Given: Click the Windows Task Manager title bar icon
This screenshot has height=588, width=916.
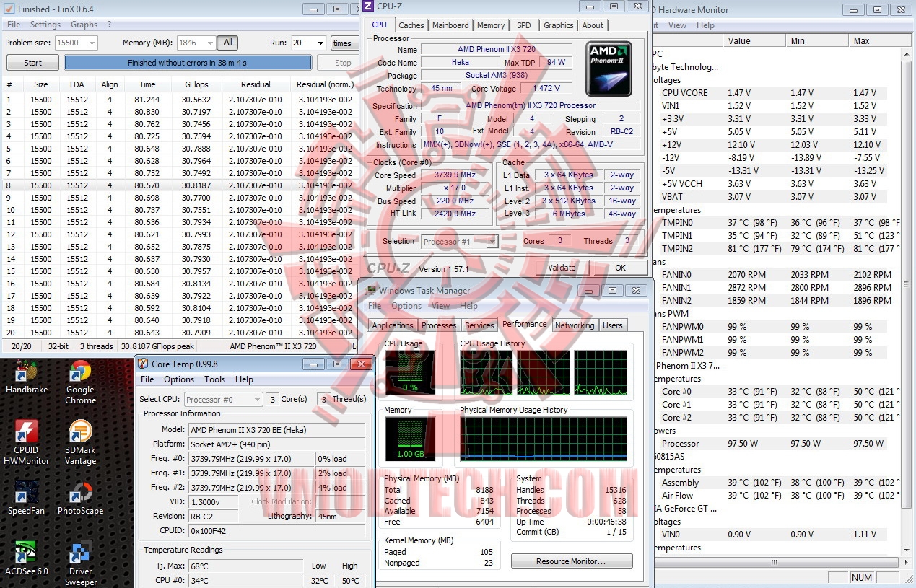Looking at the screenshot, I should point(370,290).
